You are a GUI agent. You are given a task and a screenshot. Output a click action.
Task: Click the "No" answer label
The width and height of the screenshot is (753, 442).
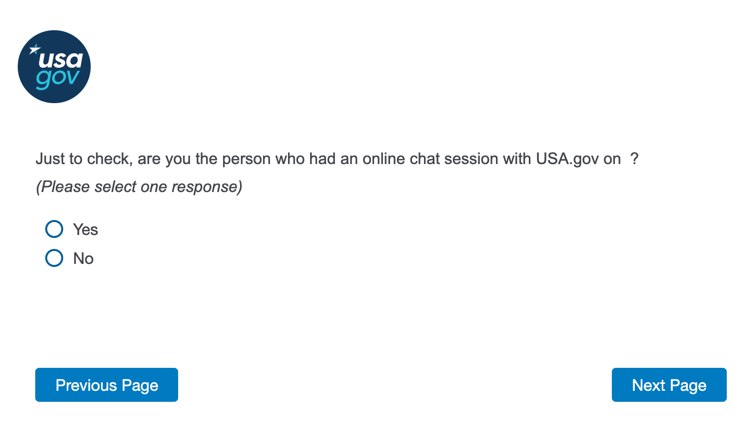click(83, 259)
